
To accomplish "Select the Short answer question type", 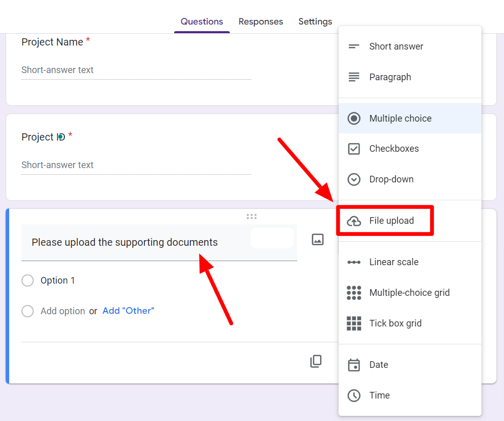I will click(x=410, y=46).
